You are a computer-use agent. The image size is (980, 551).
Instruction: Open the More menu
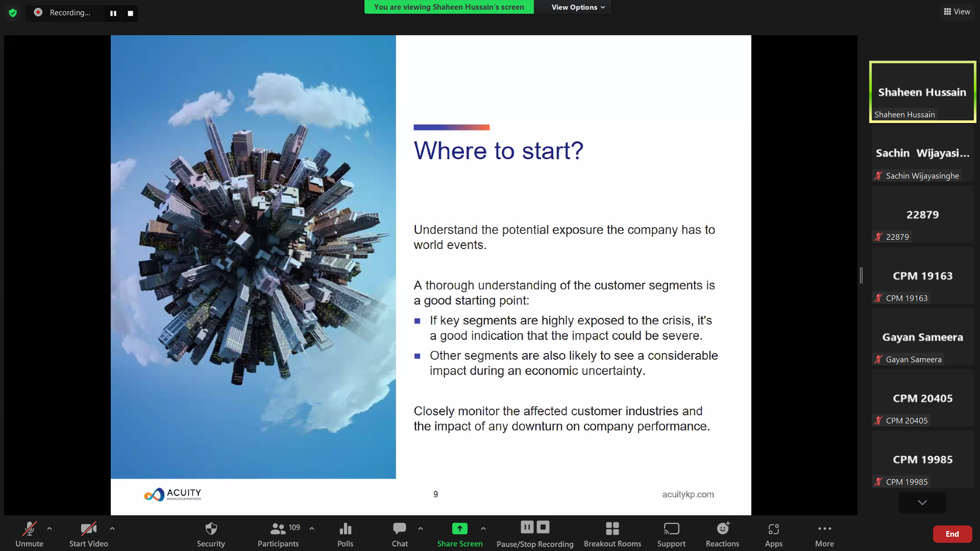point(824,529)
